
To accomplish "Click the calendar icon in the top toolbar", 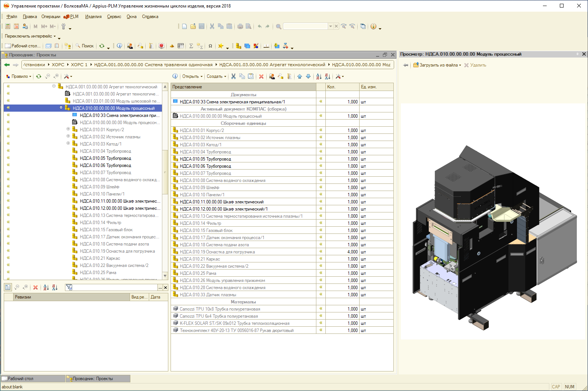I will (16, 26).
